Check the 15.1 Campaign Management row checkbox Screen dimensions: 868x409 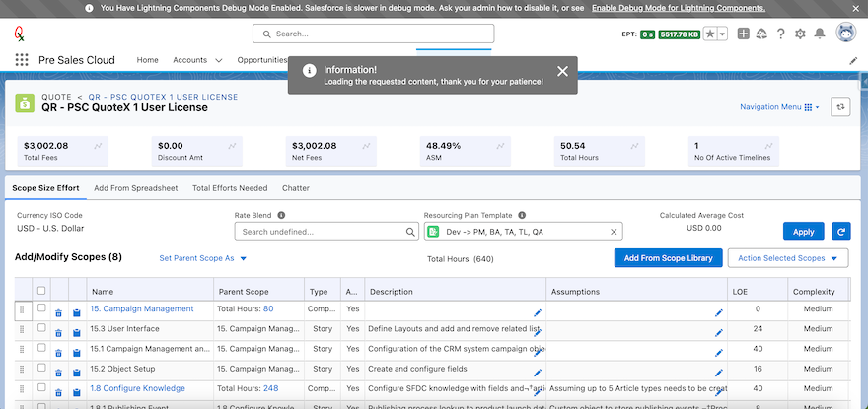pyautogui.click(x=41, y=348)
